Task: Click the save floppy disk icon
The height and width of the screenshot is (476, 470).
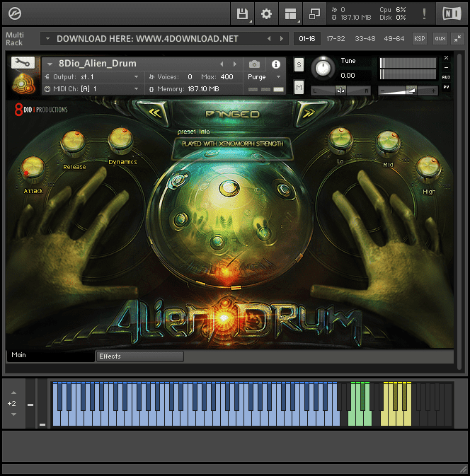Action: tap(243, 13)
